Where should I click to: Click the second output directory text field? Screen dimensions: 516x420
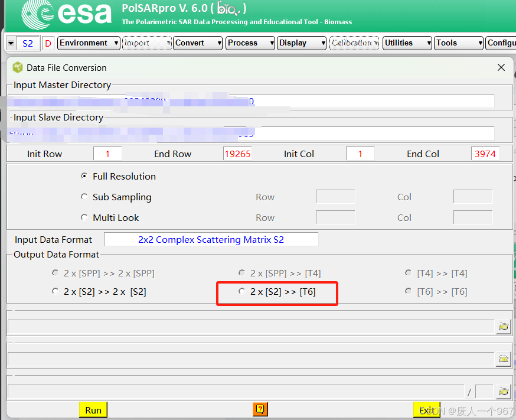point(251,359)
